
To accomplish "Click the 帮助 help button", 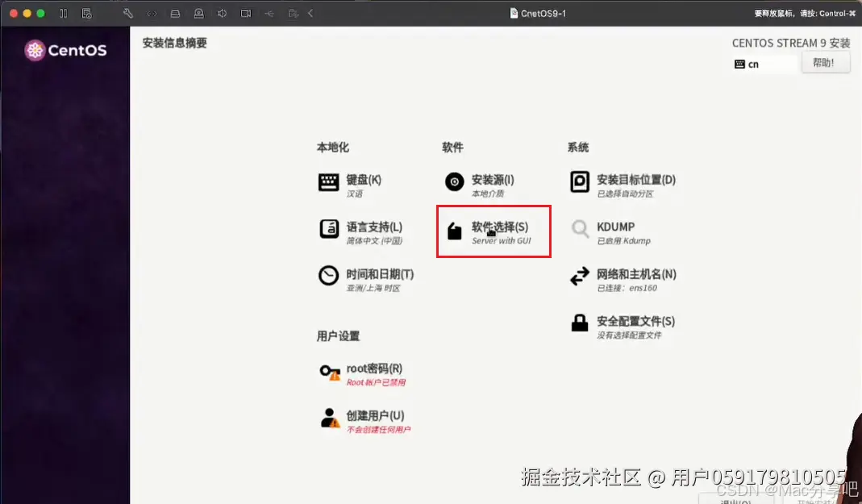I will click(x=825, y=63).
